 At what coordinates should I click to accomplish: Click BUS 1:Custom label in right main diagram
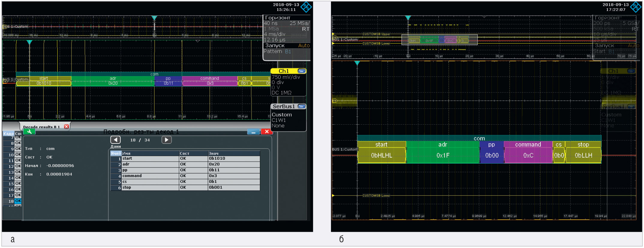(345, 149)
